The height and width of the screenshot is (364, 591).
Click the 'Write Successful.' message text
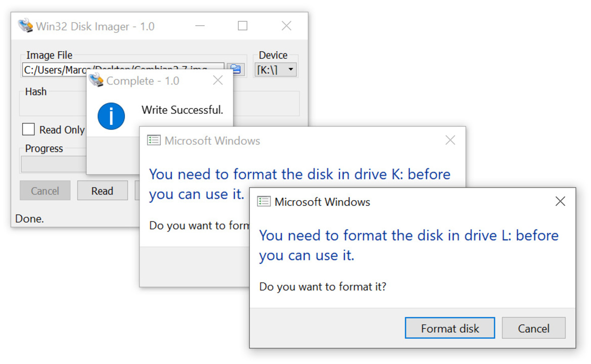click(183, 110)
